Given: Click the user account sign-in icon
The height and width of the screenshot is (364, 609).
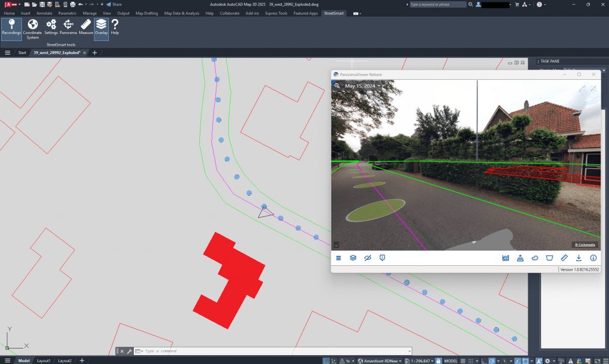Looking at the screenshot, I should click(479, 4).
